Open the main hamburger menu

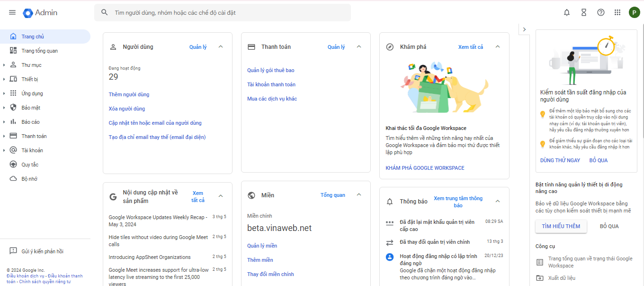[12, 13]
